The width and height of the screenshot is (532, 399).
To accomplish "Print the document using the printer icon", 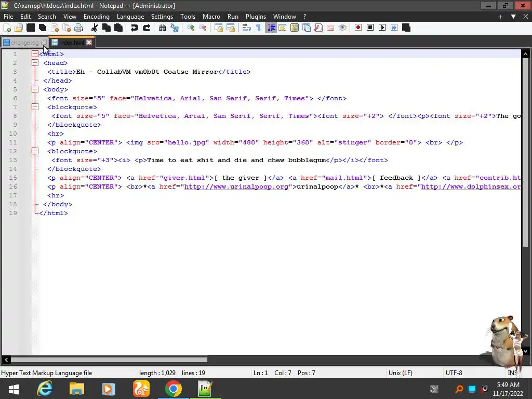I will click(x=78, y=28).
